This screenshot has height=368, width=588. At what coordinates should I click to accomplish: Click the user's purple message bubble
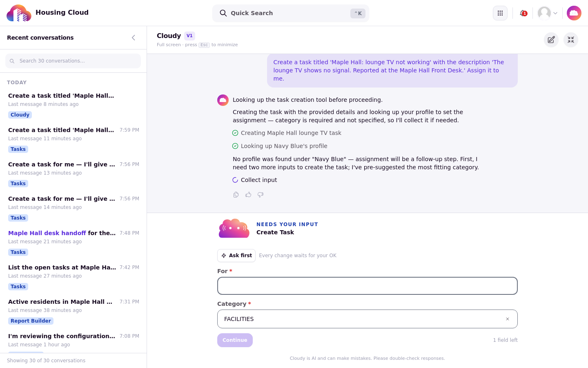click(x=392, y=70)
